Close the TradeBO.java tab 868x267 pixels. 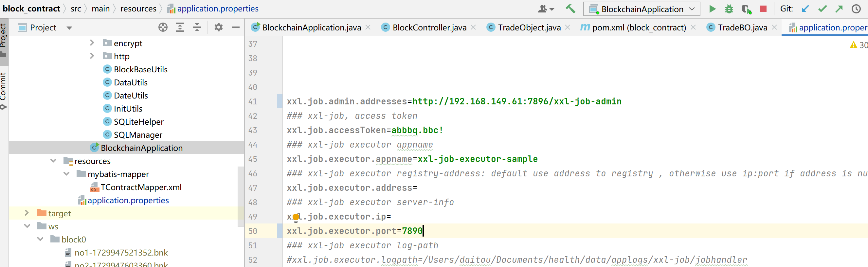pos(774,27)
